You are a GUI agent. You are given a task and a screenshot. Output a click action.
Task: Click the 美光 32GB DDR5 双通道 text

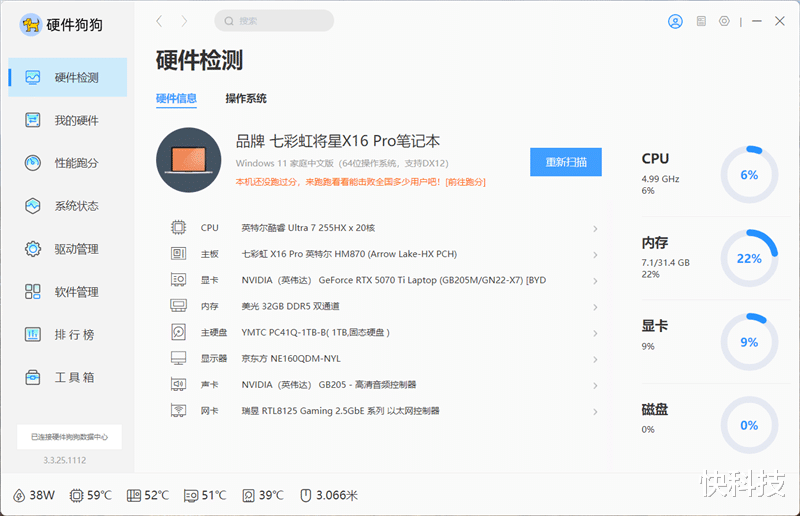pyautogui.click(x=290, y=306)
